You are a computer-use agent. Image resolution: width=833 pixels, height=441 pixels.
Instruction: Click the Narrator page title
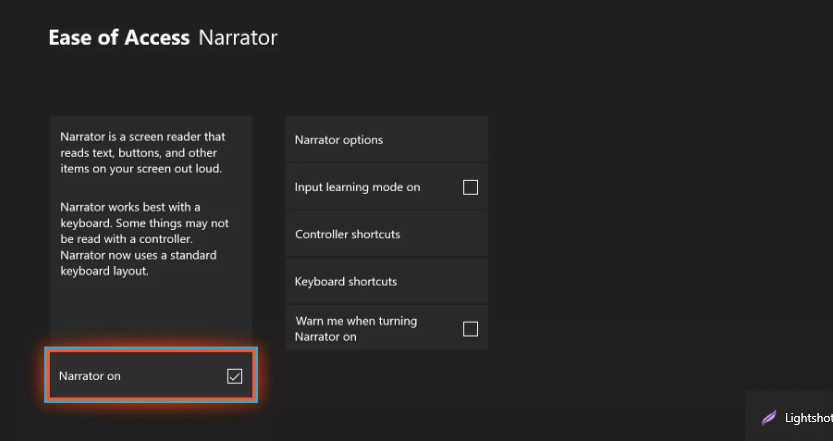pyautogui.click(x=238, y=38)
